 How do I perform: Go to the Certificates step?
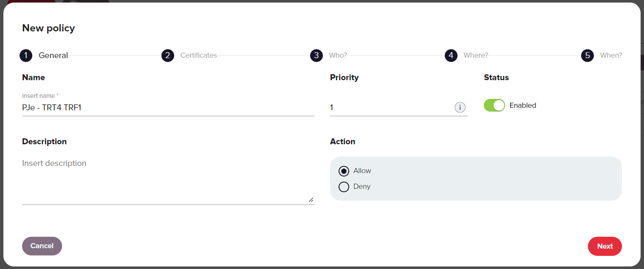point(198,56)
